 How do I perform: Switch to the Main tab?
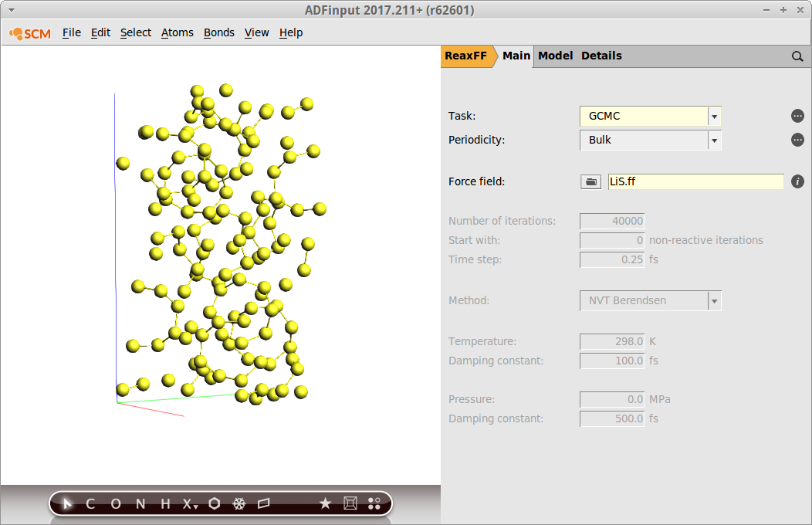516,56
